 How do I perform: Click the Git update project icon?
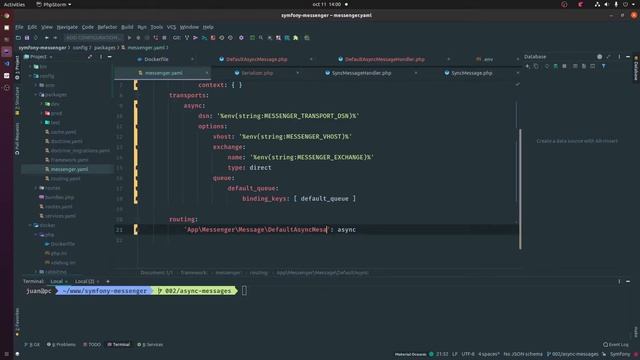point(187,38)
